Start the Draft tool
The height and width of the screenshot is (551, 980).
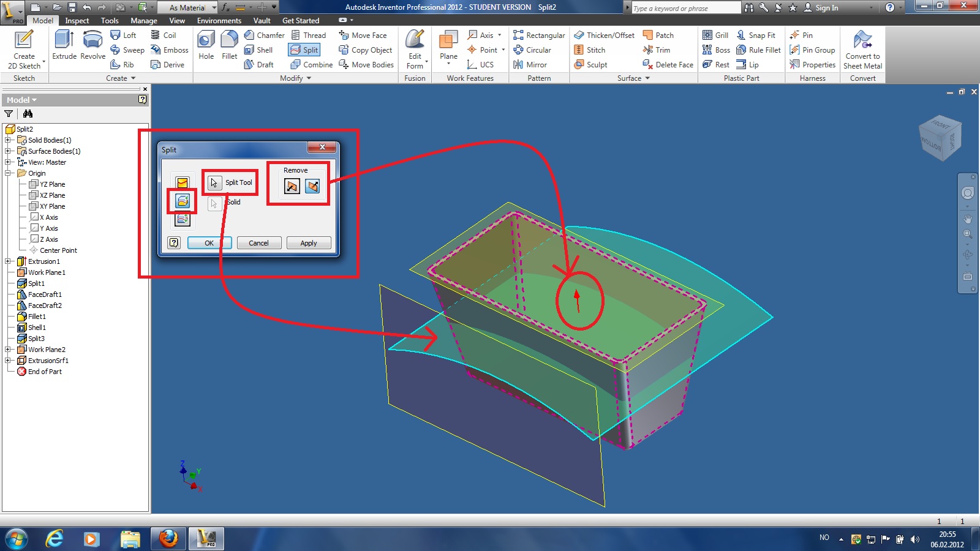pos(259,65)
